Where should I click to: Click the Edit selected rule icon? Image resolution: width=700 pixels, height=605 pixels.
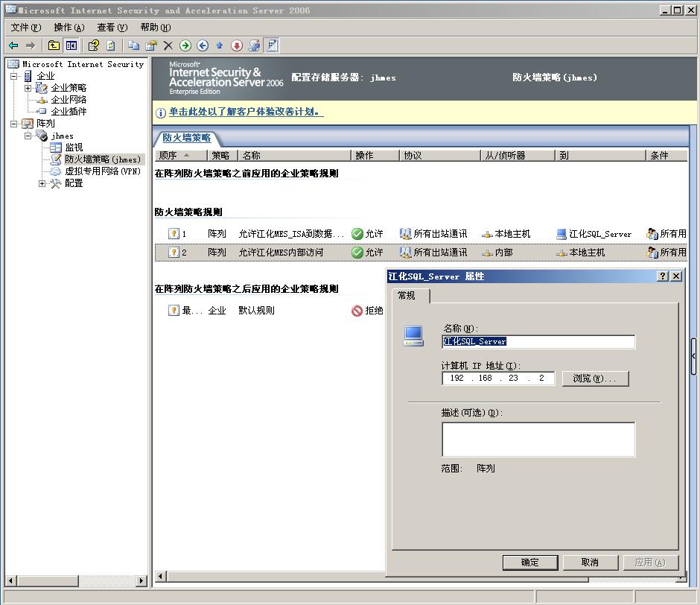151,45
